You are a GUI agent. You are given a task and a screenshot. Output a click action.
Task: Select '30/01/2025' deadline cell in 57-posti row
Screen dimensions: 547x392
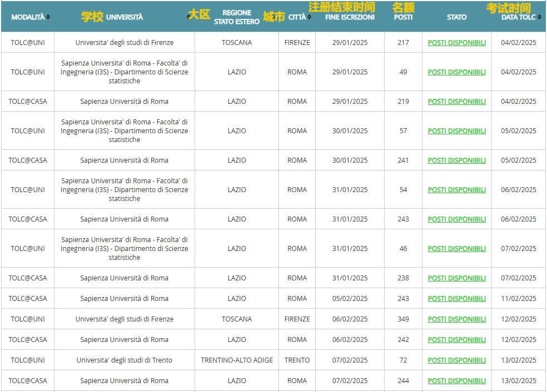click(350, 131)
